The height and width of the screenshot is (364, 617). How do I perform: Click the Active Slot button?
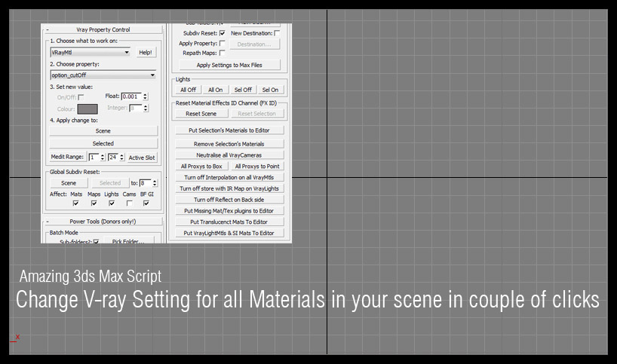(142, 158)
